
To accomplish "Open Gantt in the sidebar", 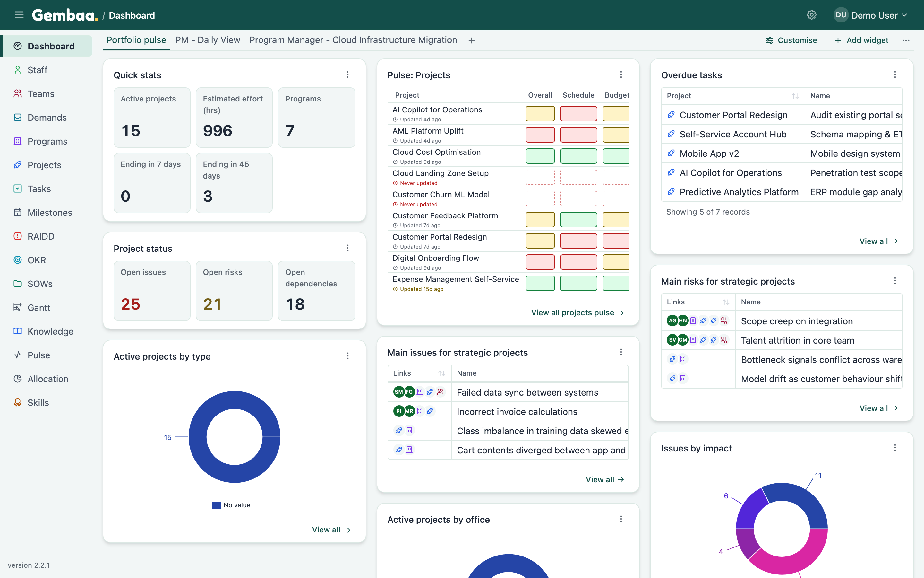I will click(x=46, y=307).
